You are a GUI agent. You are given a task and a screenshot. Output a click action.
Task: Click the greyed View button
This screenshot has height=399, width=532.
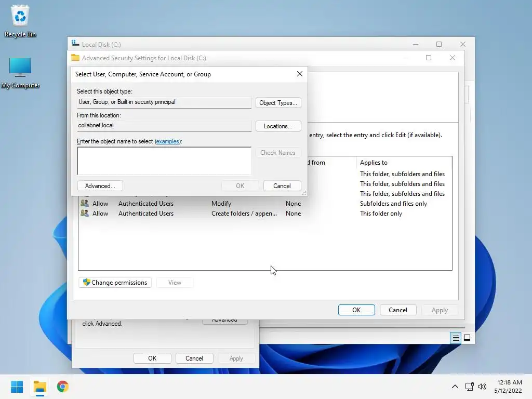coord(175,282)
